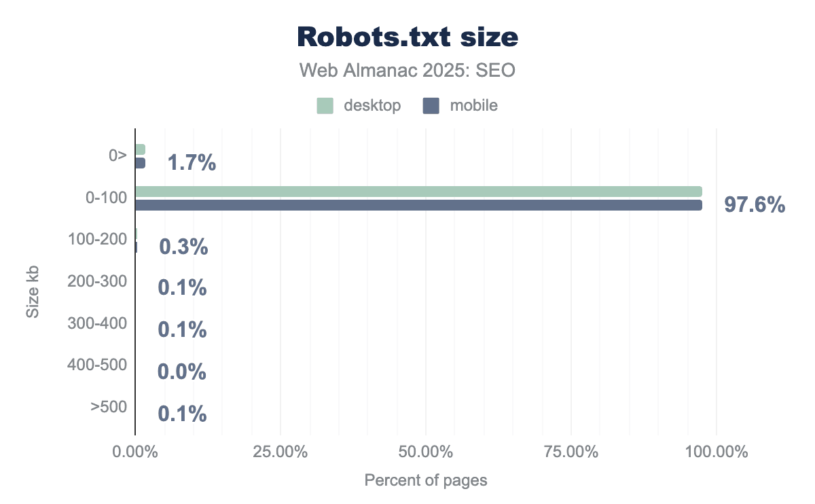Image resolution: width=815 pixels, height=504 pixels.
Task: Click the 0.3% data label
Action: click(183, 247)
